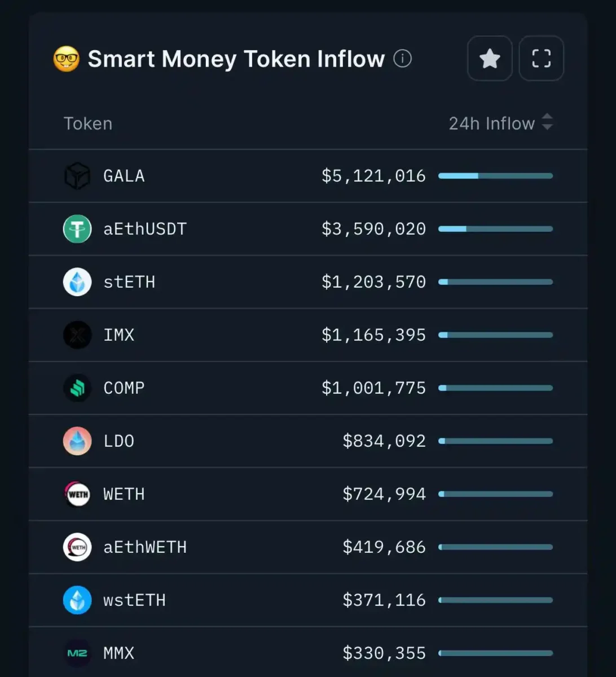Open the aEthWETH token name

pyautogui.click(x=145, y=547)
